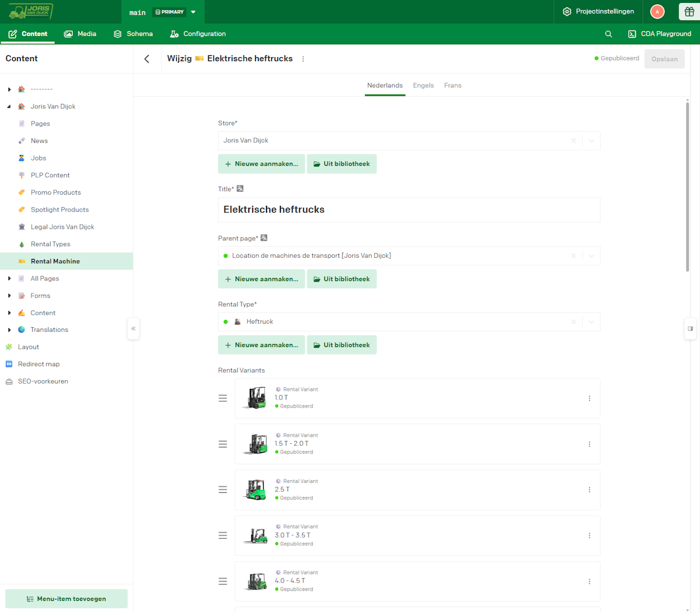Switch to the Engels language tab
Screen dimensions: 700x613
pos(423,86)
